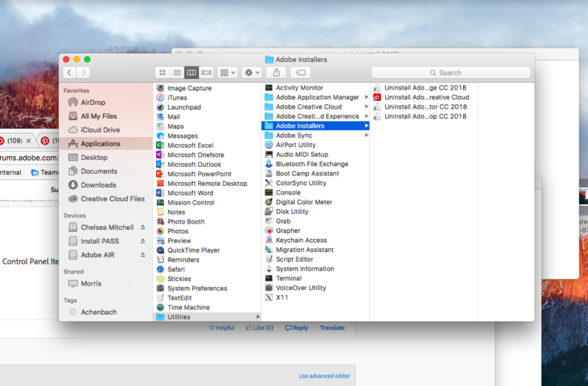
Task: Click the Translate link in browser
Action: click(x=332, y=328)
